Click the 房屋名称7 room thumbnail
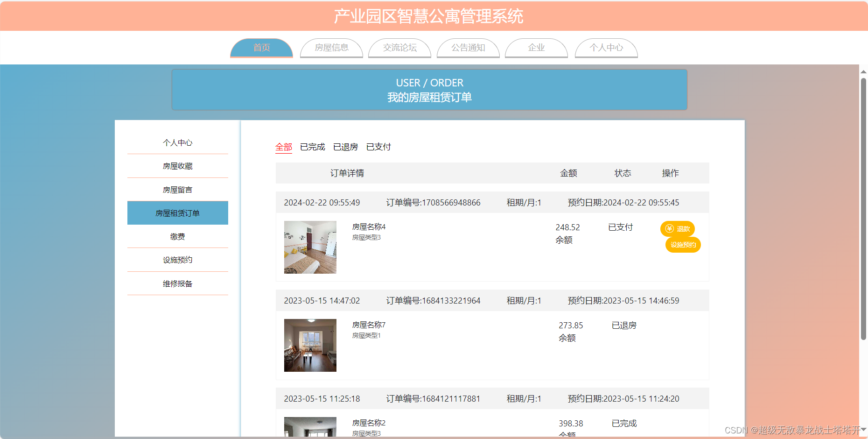Screen dimensions: 868x439 coord(310,345)
